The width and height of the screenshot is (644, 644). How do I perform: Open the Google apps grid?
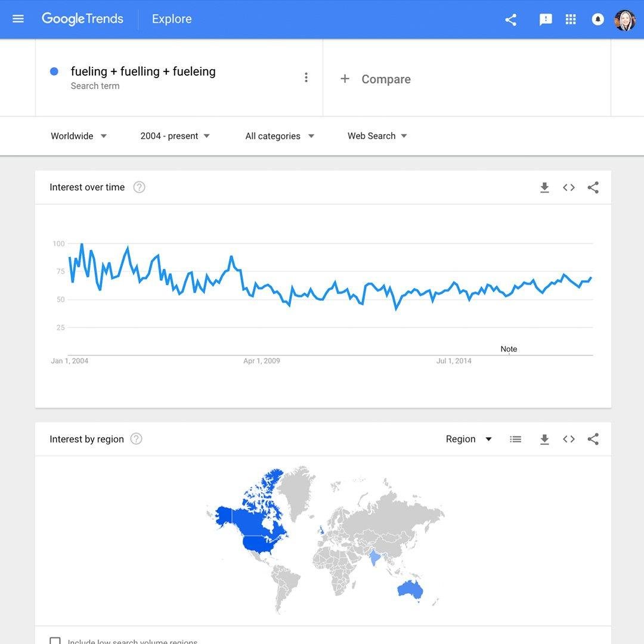click(x=571, y=19)
